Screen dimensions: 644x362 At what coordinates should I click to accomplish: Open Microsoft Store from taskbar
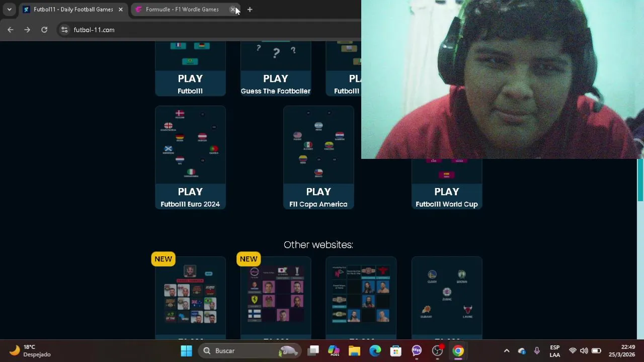tap(396, 351)
